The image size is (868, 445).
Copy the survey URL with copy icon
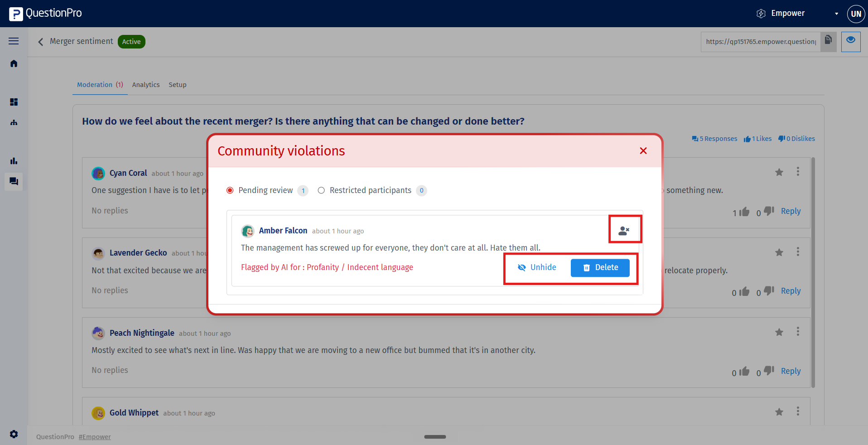click(x=828, y=41)
